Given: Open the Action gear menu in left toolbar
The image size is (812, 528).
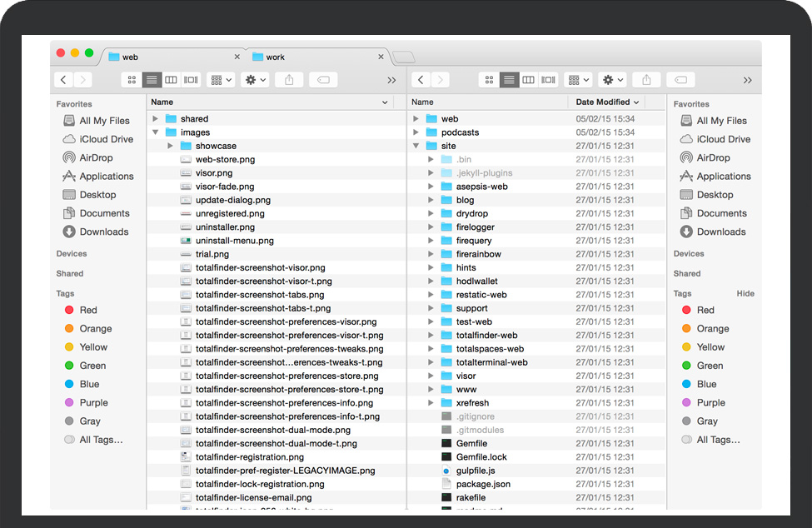Looking at the screenshot, I should tap(254, 80).
